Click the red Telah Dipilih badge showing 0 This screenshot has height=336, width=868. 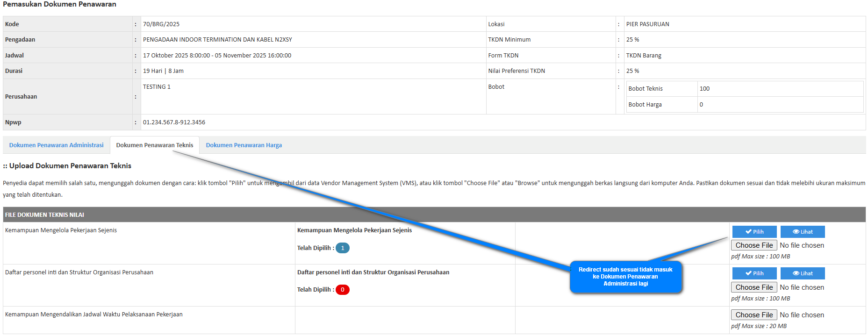[342, 290]
